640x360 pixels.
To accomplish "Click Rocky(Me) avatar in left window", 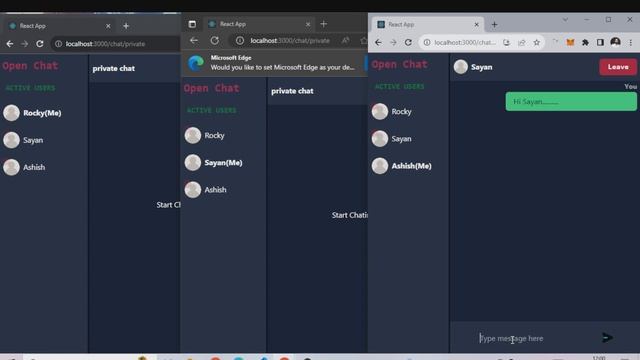I will 11,113.
